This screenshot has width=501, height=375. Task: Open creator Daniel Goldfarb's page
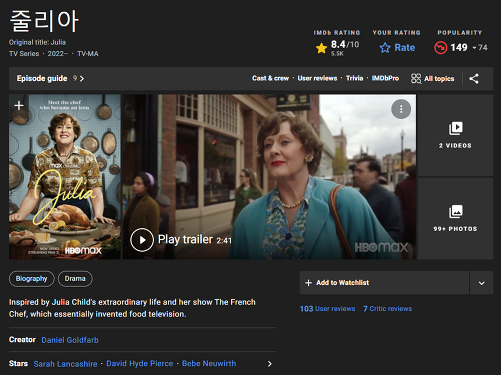pyautogui.click(x=70, y=340)
